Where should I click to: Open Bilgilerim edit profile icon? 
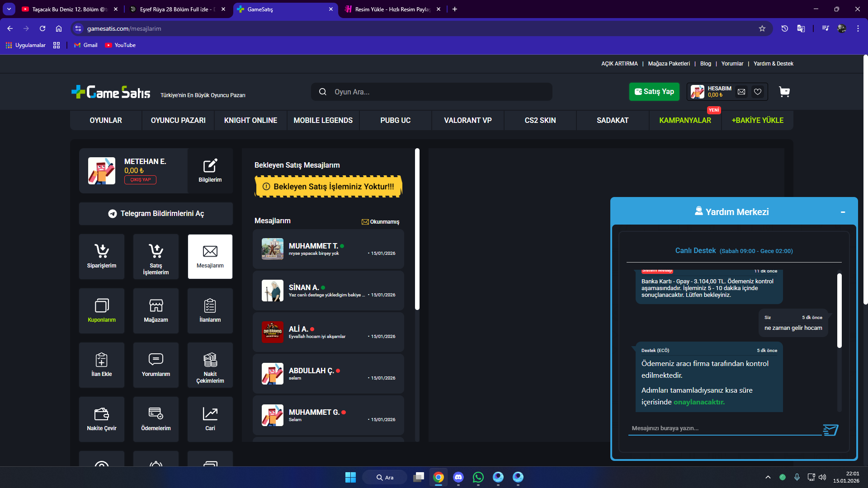210,170
